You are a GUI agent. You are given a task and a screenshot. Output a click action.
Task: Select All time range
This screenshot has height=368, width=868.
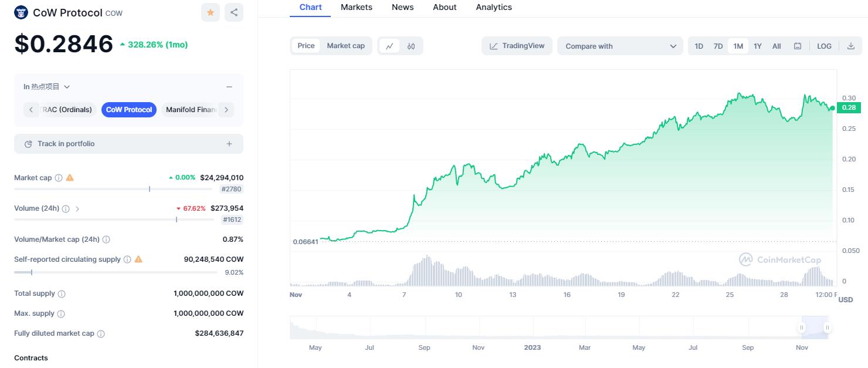click(777, 46)
